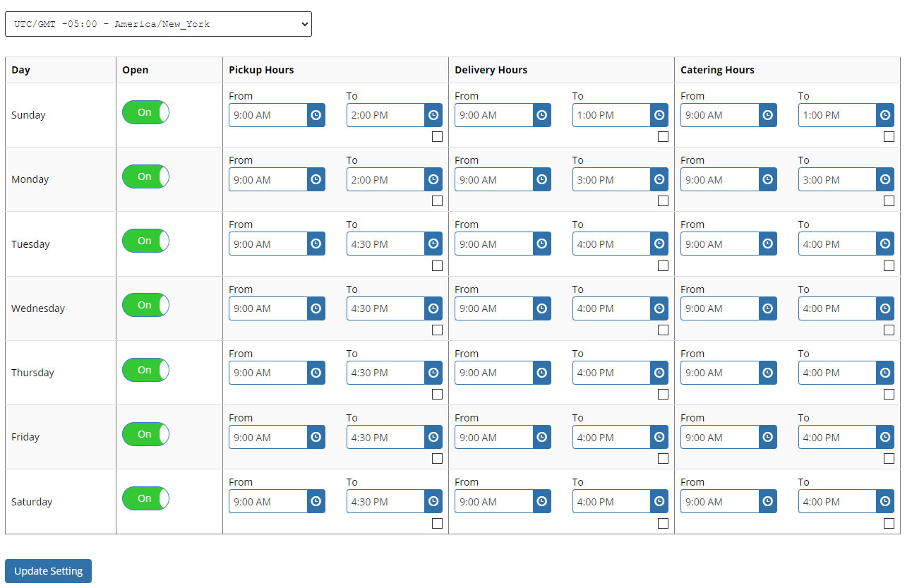
Task: Tick the Saturday Catering Hours checkbox
Action: [x=889, y=523]
